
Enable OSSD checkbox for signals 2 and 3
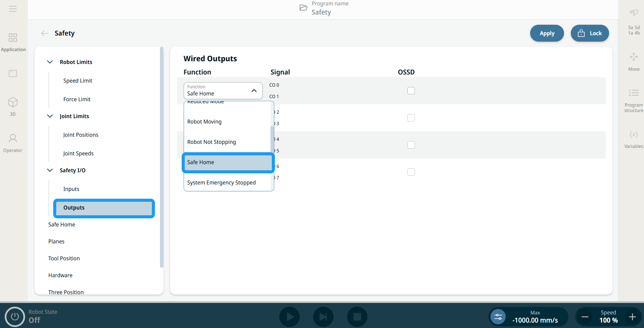[411, 118]
